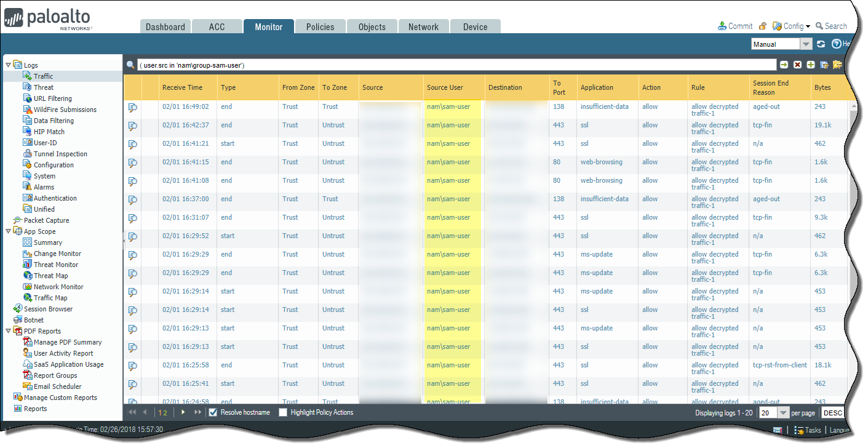Open log details icon for the 16:49:02 row
This screenshot has width=868, height=448.
133,107
